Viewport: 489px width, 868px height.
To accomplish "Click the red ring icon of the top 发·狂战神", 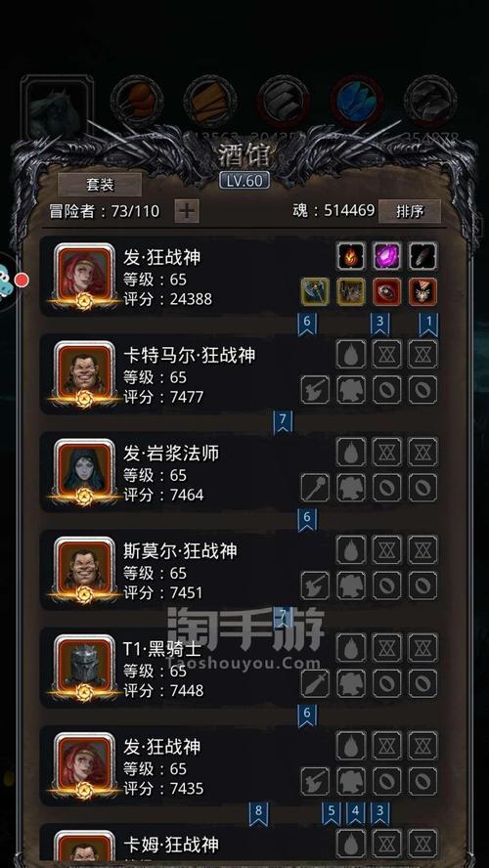I will pos(386,291).
